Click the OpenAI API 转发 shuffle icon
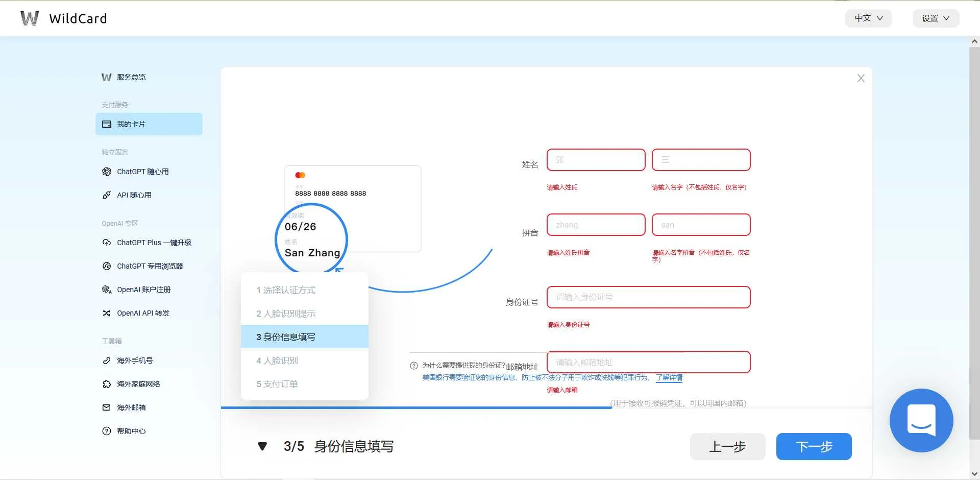Viewport: 980px width, 480px height. click(106, 313)
